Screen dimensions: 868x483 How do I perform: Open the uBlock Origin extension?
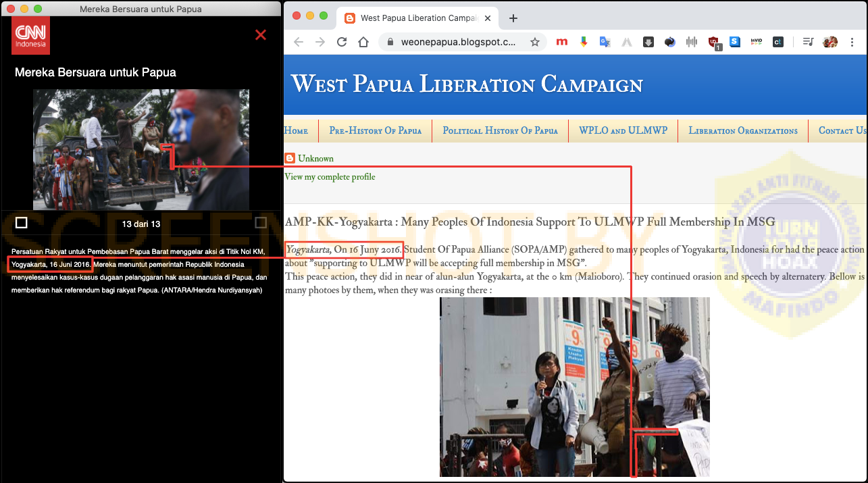714,43
